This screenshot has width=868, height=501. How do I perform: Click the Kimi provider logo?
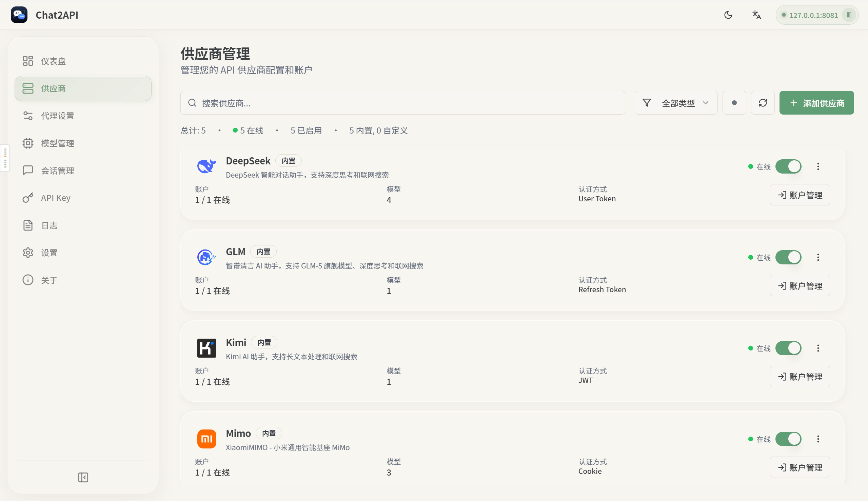pos(206,348)
